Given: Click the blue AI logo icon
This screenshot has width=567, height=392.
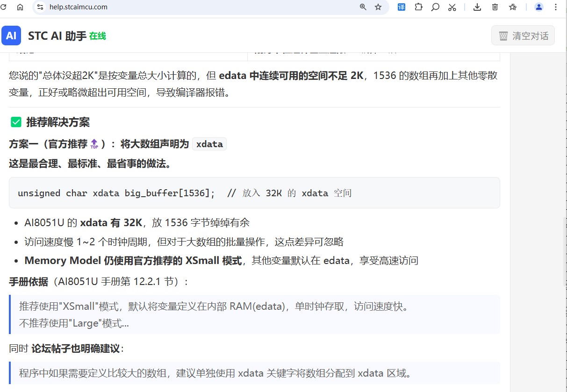Looking at the screenshot, I should point(11,36).
